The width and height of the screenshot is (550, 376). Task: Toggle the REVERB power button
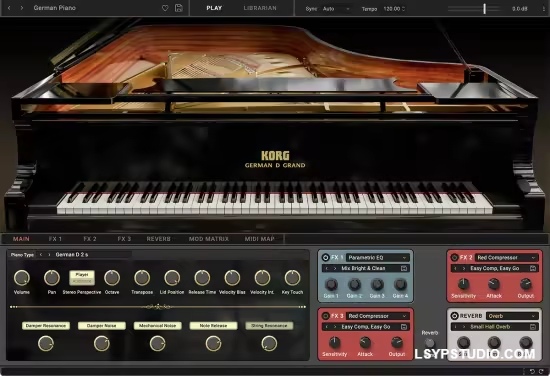click(x=454, y=316)
